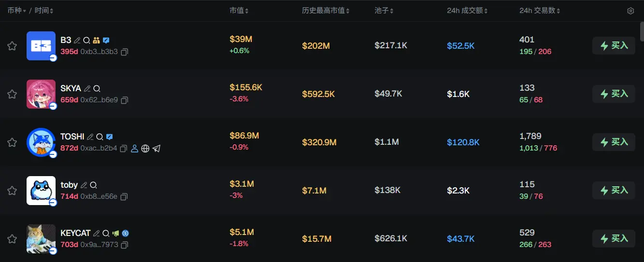Sort list by 池子 header
The width and height of the screenshot is (644, 262).
tap(384, 11)
